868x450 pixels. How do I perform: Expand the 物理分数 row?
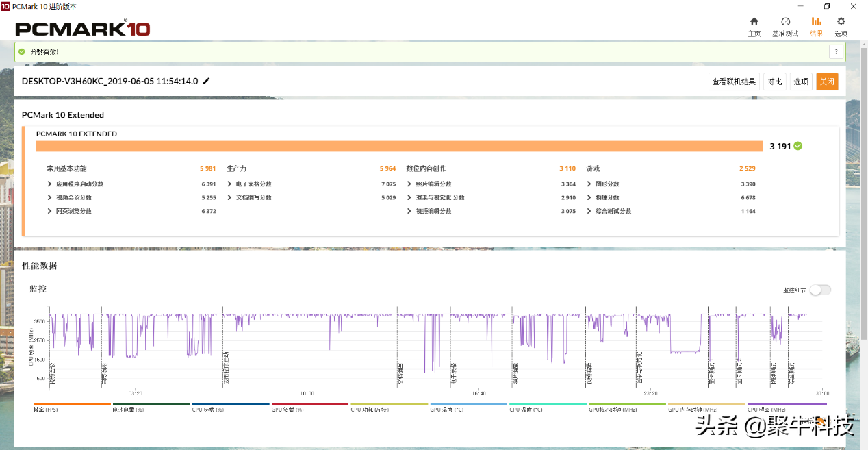[x=589, y=198]
